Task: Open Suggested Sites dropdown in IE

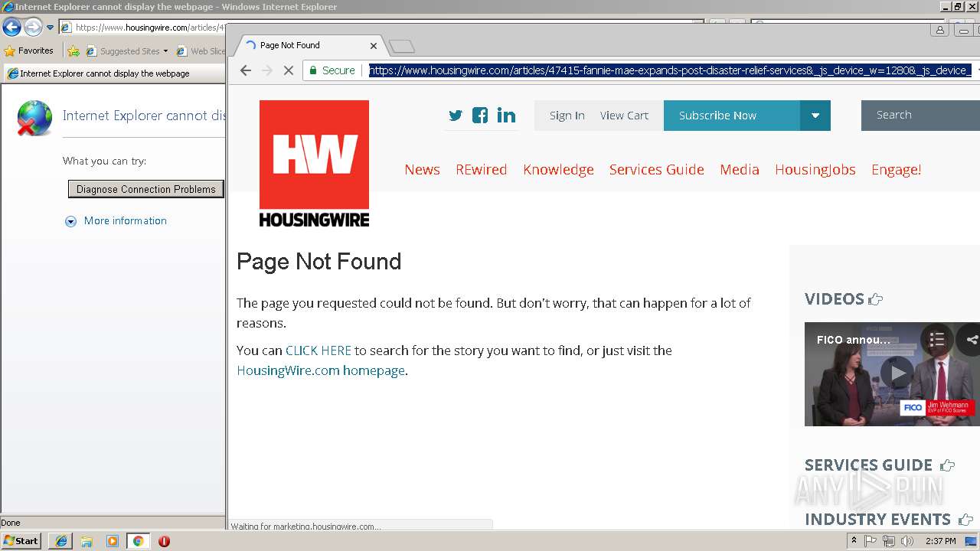Action: pos(127,51)
